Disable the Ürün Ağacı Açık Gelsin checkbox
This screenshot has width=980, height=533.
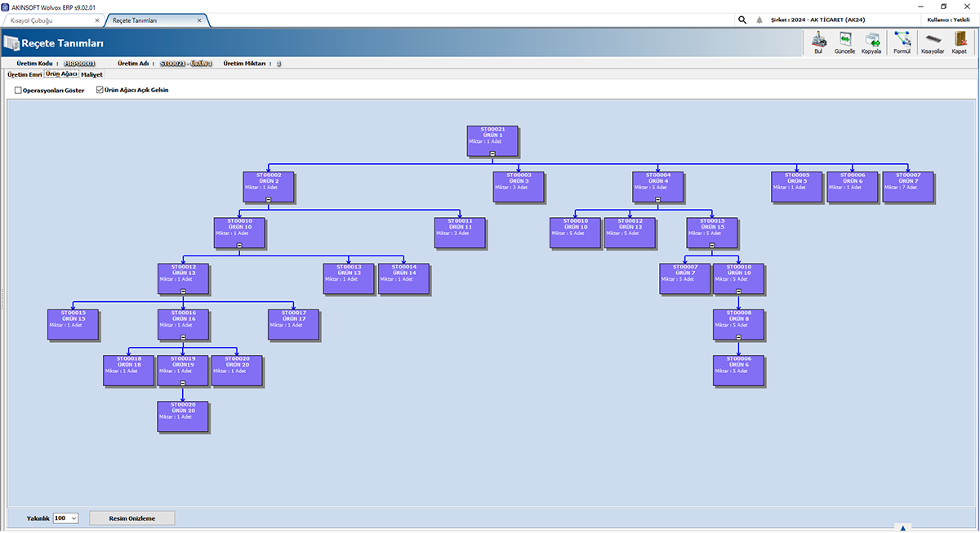pyautogui.click(x=98, y=90)
